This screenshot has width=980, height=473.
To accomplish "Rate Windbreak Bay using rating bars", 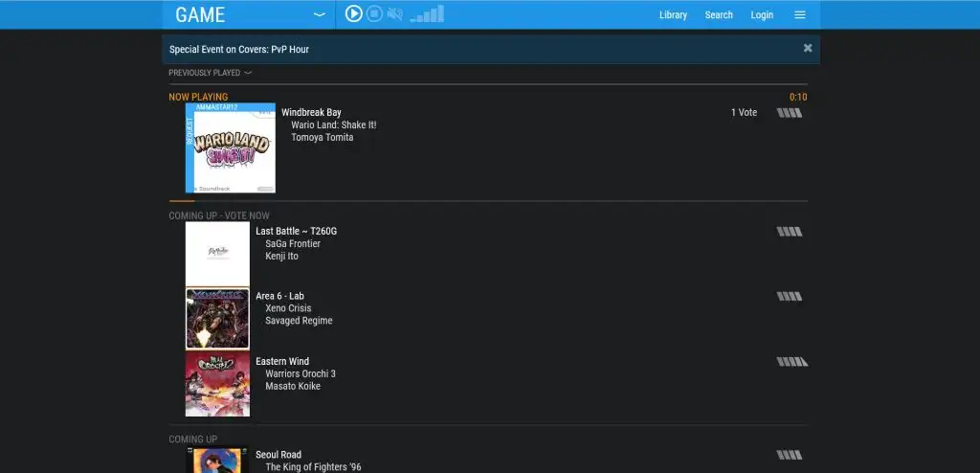I will [x=790, y=113].
